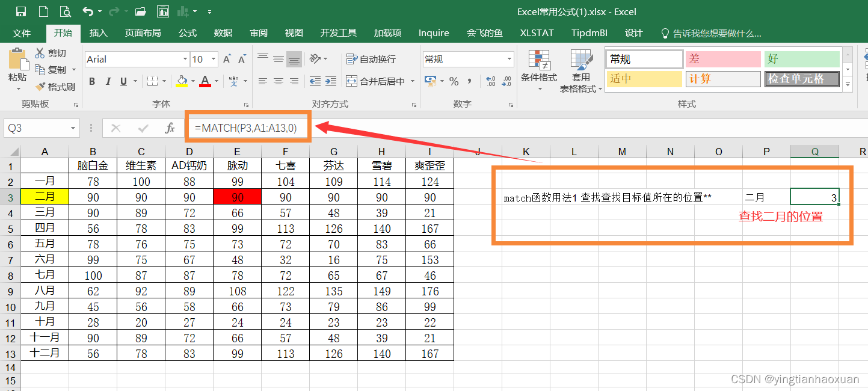This screenshot has width=868, height=391.
Task: Click the select-all corner triangle of the sheet
Action: click(13, 151)
